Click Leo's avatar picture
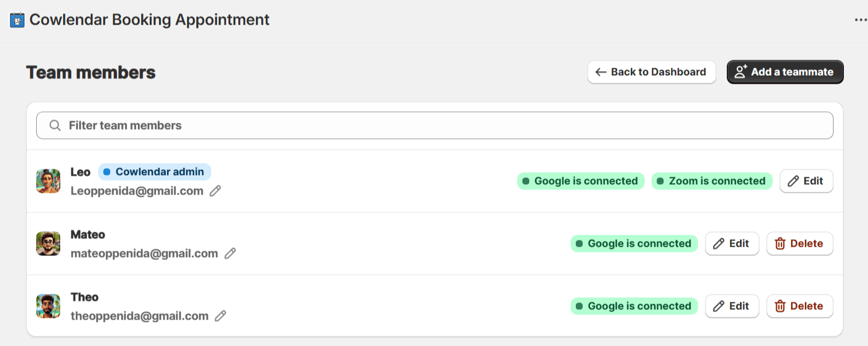Viewport: 868px width, 346px height. coord(48,181)
